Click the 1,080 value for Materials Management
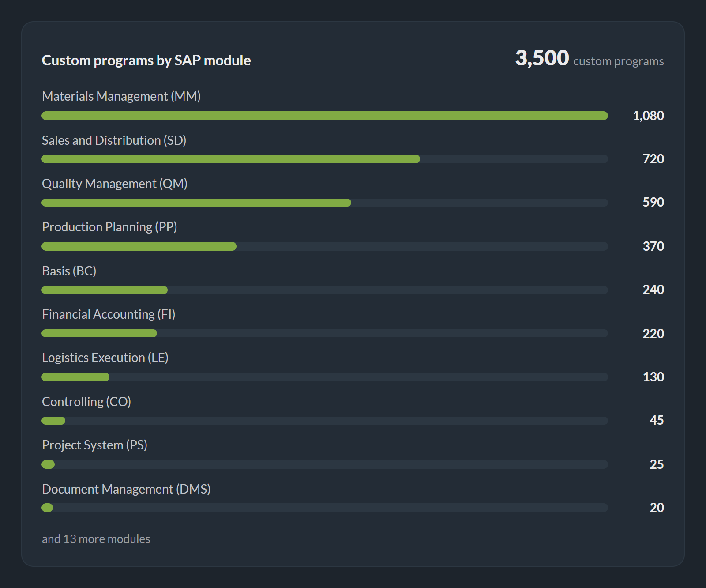This screenshot has height=588, width=706. coord(648,116)
